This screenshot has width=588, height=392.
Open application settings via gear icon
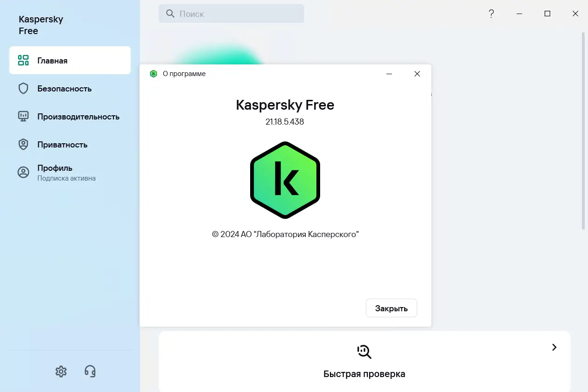(x=61, y=371)
